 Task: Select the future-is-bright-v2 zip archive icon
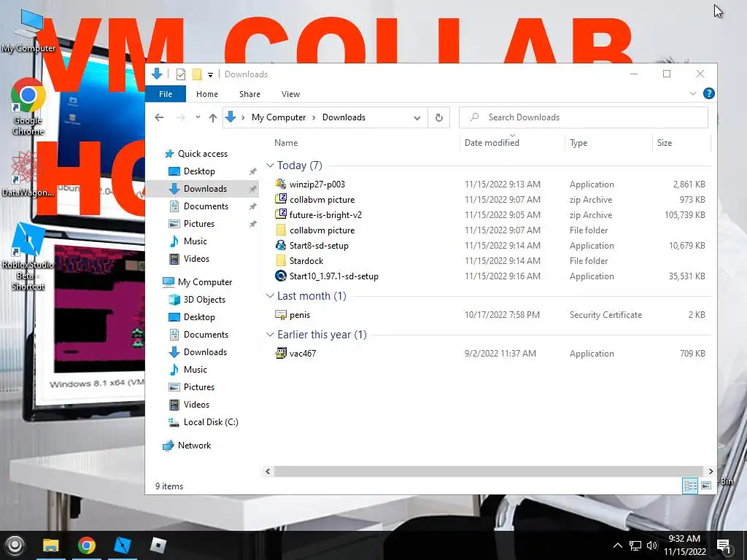(281, 214)
